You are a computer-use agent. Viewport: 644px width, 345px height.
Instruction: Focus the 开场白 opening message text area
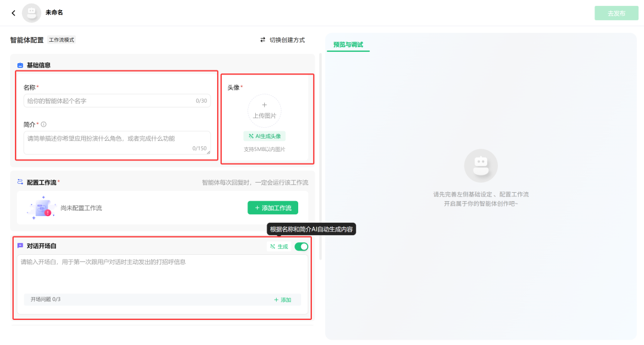click(x=162, y=273)
